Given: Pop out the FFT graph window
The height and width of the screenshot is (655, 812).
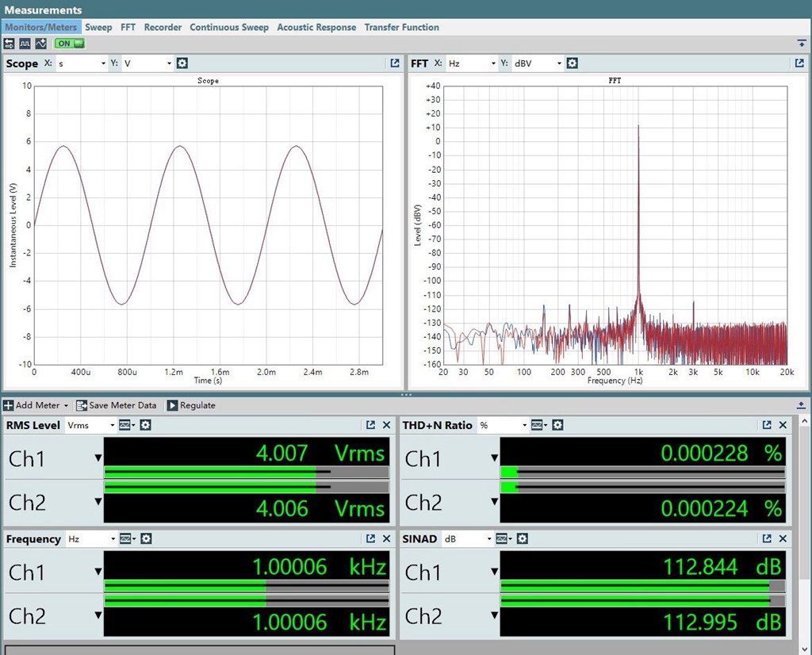Looking at the screenshot, I should click(x=799, y=63).
